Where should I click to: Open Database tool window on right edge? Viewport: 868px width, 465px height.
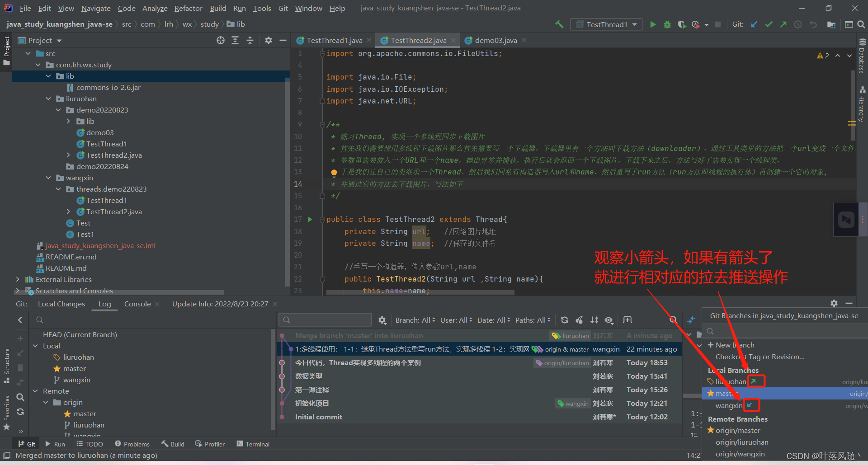[862, 55]
